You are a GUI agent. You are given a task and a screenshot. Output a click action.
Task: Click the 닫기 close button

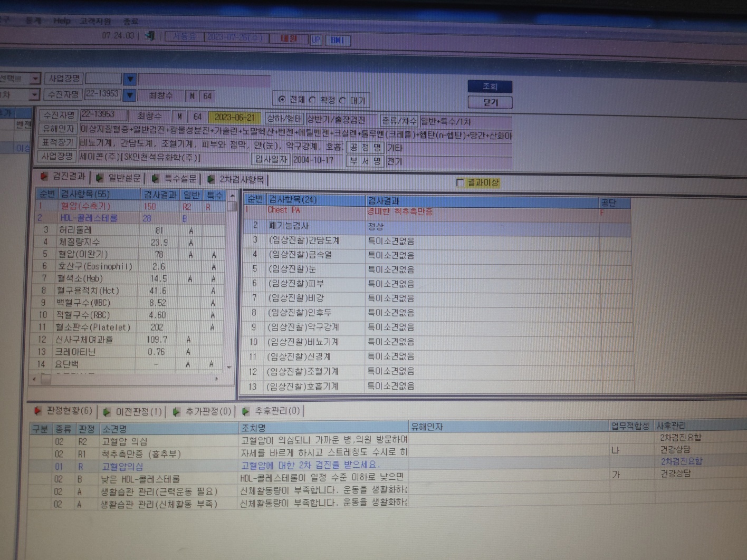click(490, 102)
